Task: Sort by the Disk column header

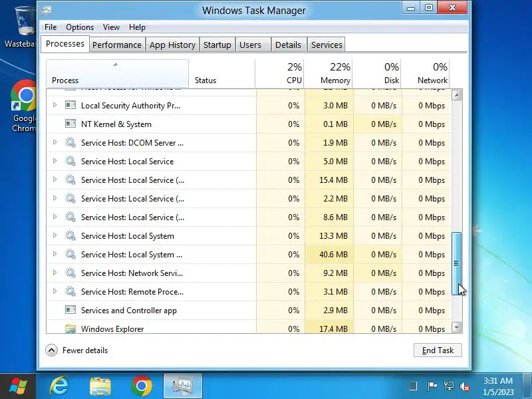Action: [376, 74]
